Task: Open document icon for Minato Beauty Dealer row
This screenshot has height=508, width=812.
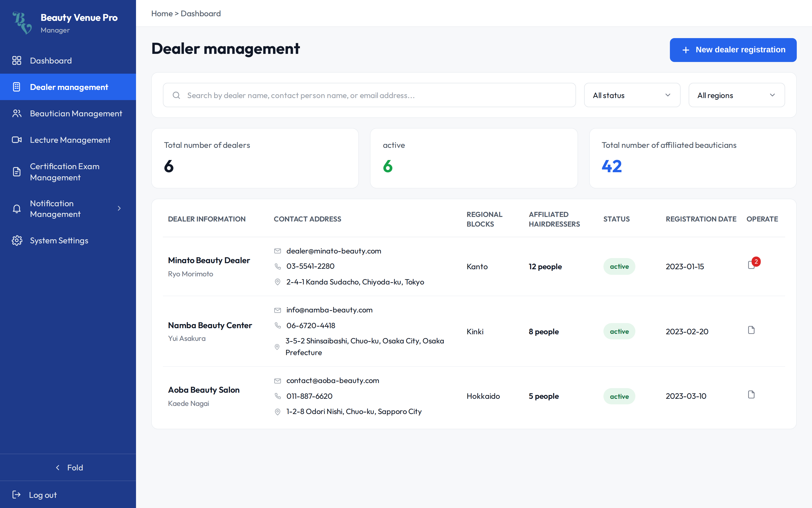Action: pos(751,265)
